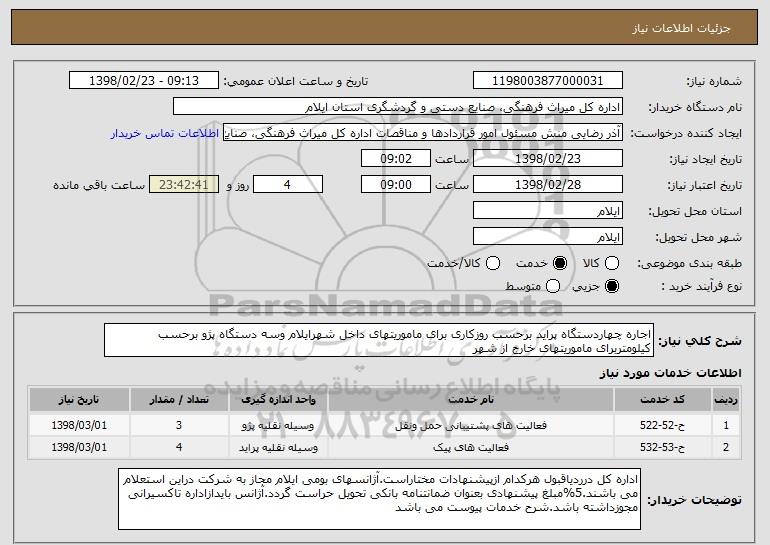Click وسیله نقلیه پژو unit cell
Image resolution: width=770 pixels, height=545 pixels.
coord(278,425)
